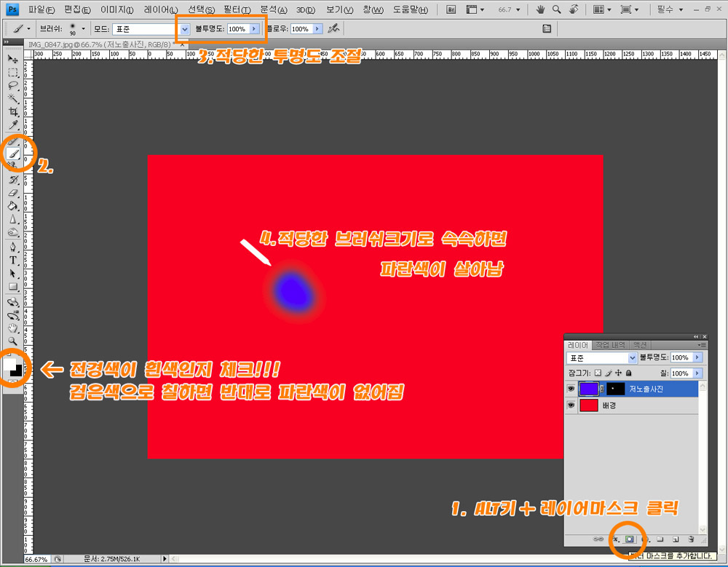Open the brush opacity slider arrow
The width and height of the screenshot is (728, 567).
[x=254, y=29]
